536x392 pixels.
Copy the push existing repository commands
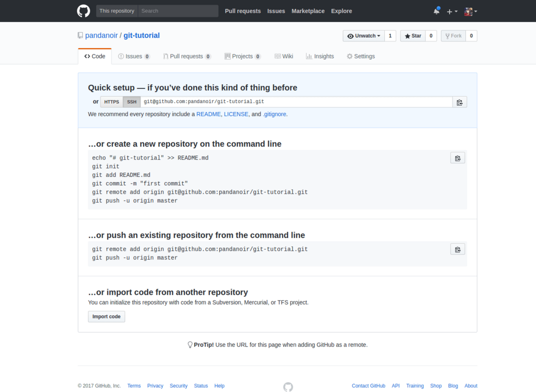pos(457,250)
